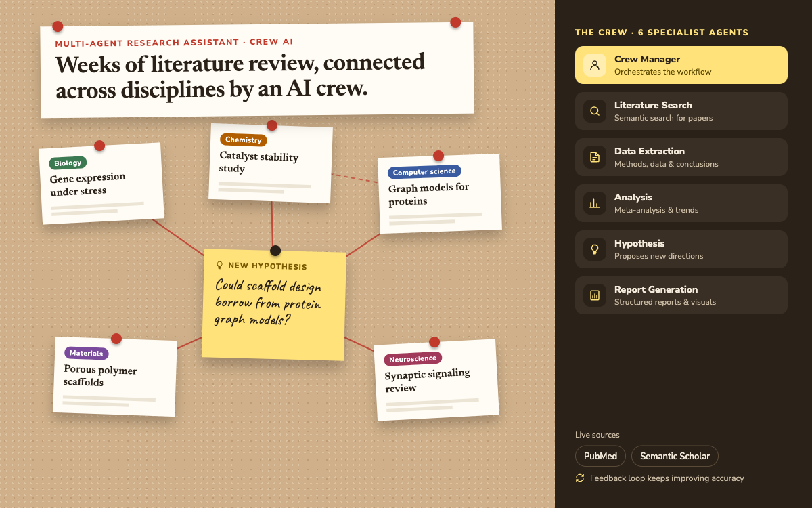Click the Analysis bar chart icon
The width and height of the screenshot is (812, 508).
pos(595,203)
